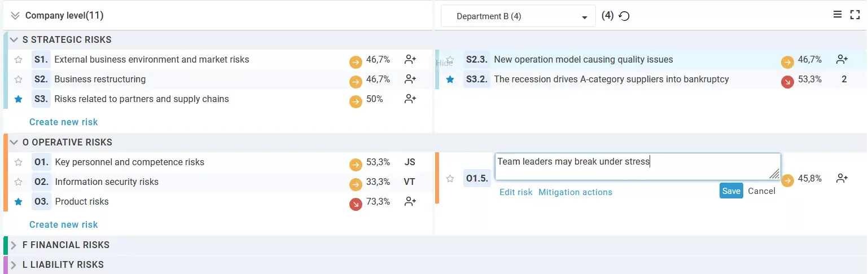Assign owner to O3 Product risks

click(x=410, y=202)
